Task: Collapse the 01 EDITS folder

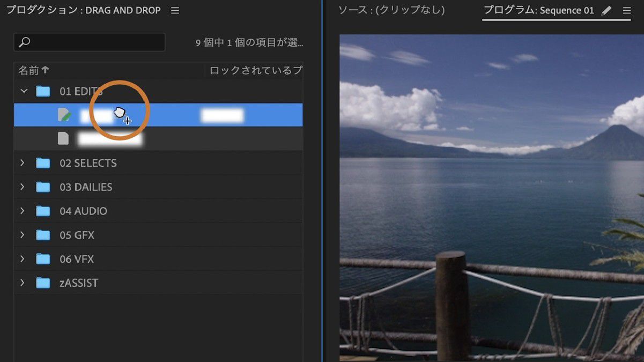Action: pyautogui.click(x=24, y=91)
